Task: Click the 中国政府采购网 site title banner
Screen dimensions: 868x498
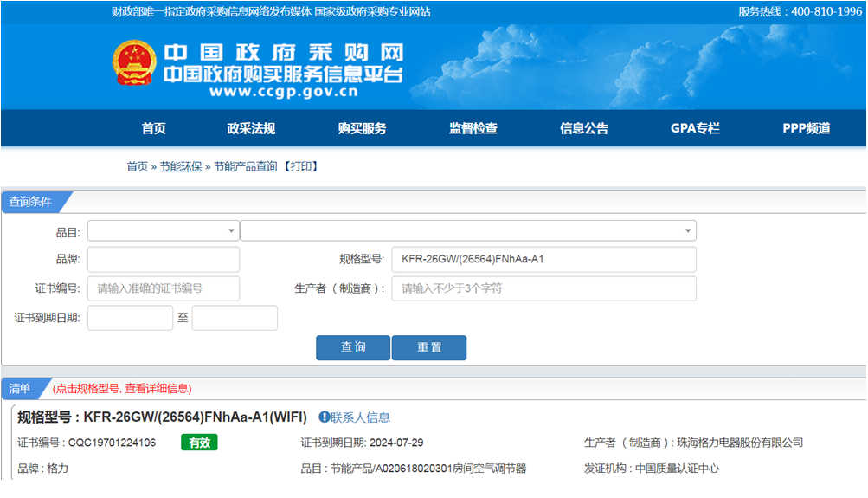Action: [x=284, y=53]
